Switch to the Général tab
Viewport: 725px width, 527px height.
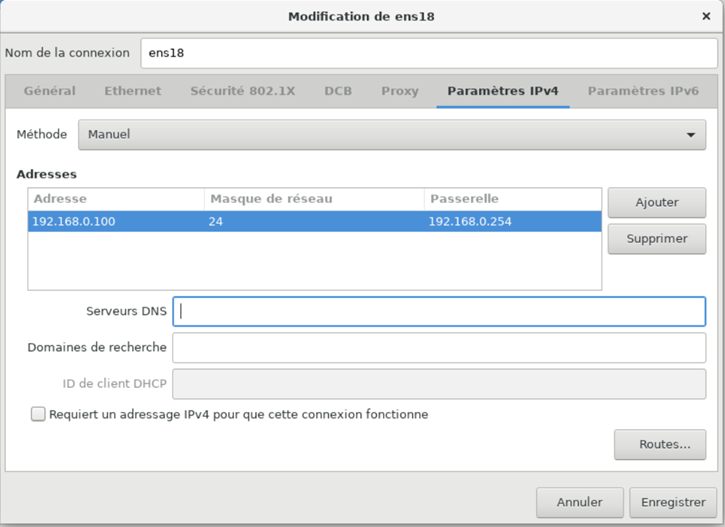click(x=49, y=91)
